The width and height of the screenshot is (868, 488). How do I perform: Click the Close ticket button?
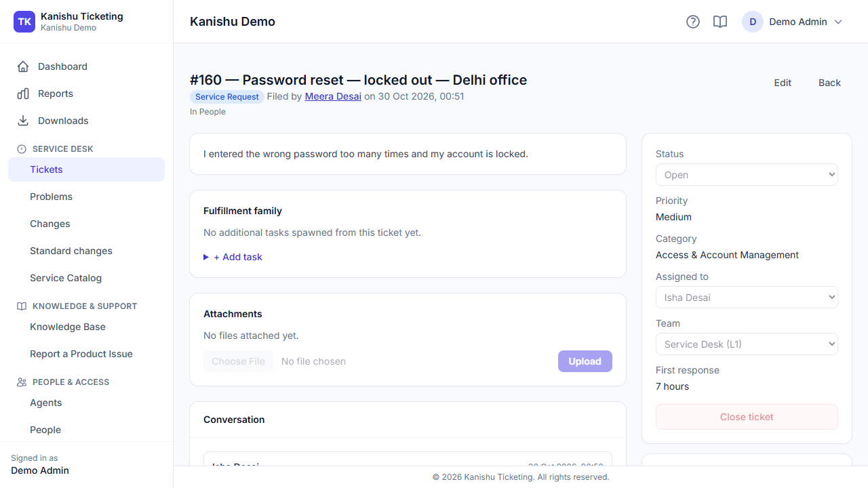(x=747, y=417)
